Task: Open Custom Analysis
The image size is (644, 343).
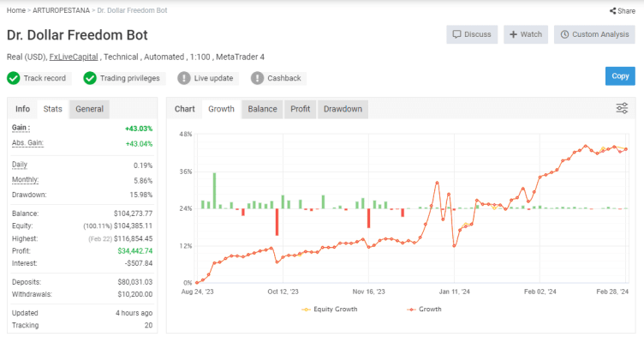Action: (594, 34)
